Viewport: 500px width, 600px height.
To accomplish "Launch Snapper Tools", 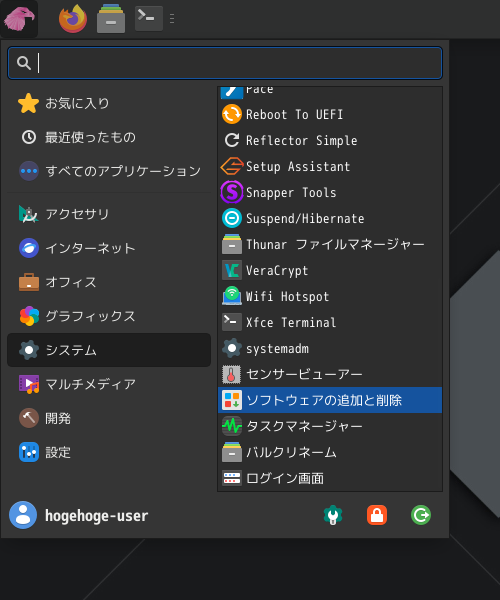I will (330, 192).
